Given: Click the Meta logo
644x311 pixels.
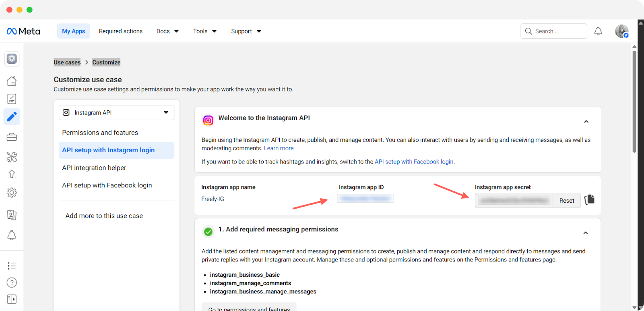Looking at the screenshot, I should coord(23,31).
